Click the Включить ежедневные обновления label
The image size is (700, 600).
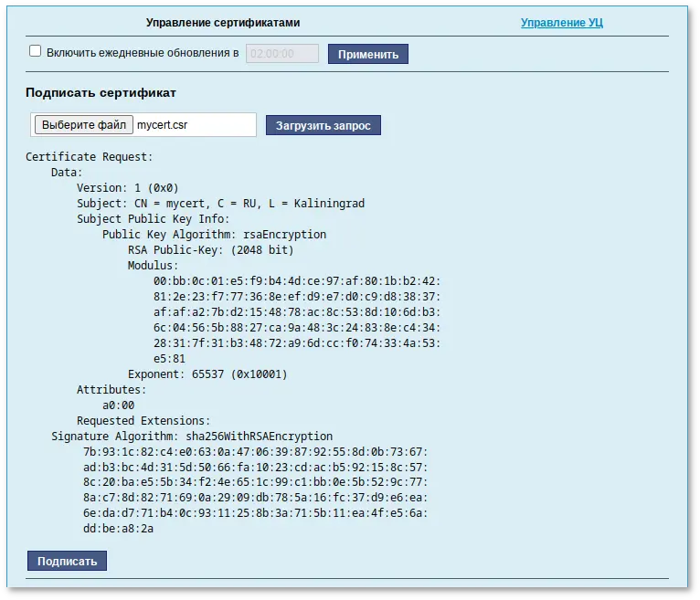tap(143, 53)
